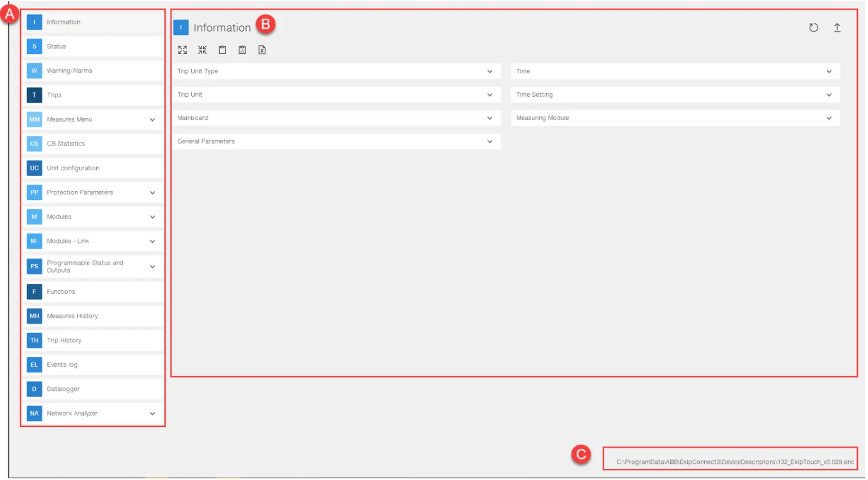
Task: Expand the General Parameters section
Action: point(489,141)
